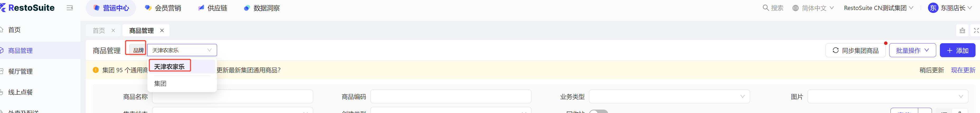
Task: Toggle fullscreen expand icon
Action: 976,31
